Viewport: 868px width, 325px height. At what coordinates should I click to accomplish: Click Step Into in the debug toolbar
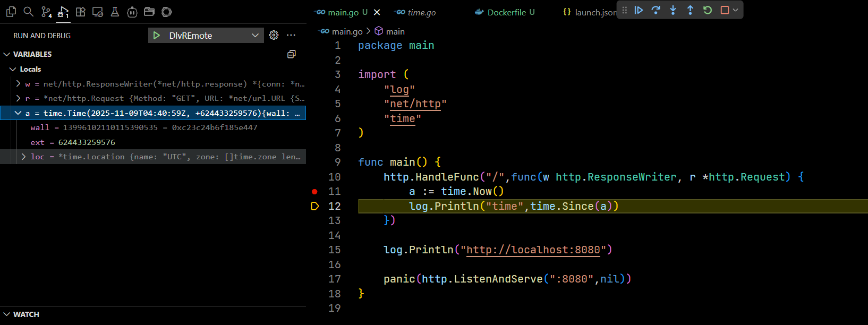pyautogui.click(x=673, y=10)
